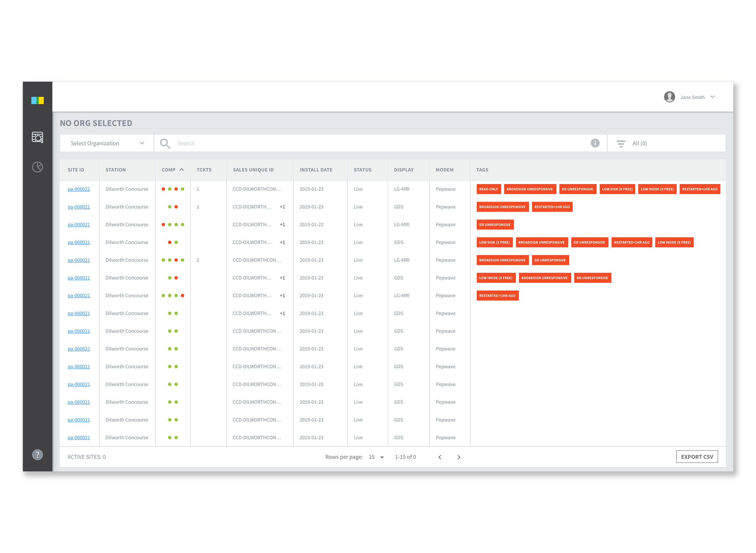Image resolution: width=756 pixels, height=553 pixels.
Task: Click Jane Smith's avatar icon
Action: [x=669, y=97]
